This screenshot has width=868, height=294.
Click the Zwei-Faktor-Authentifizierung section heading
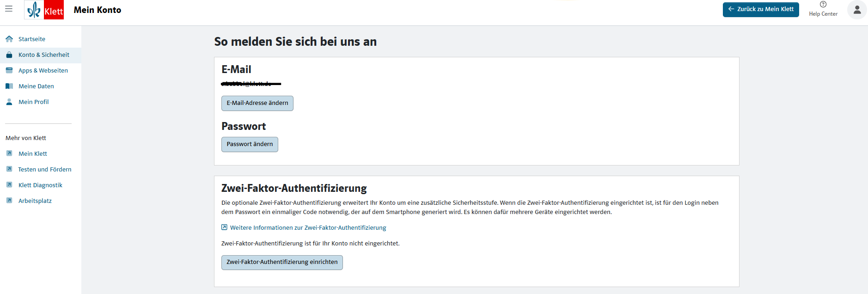tap(294, 188)
